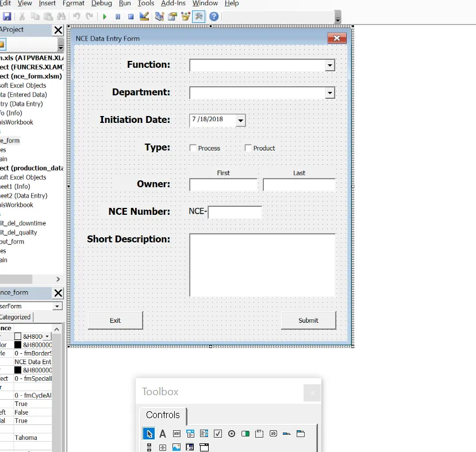Click the Owner Last name text box
This screenshot has width=476, height=452.
pos(300,185)
